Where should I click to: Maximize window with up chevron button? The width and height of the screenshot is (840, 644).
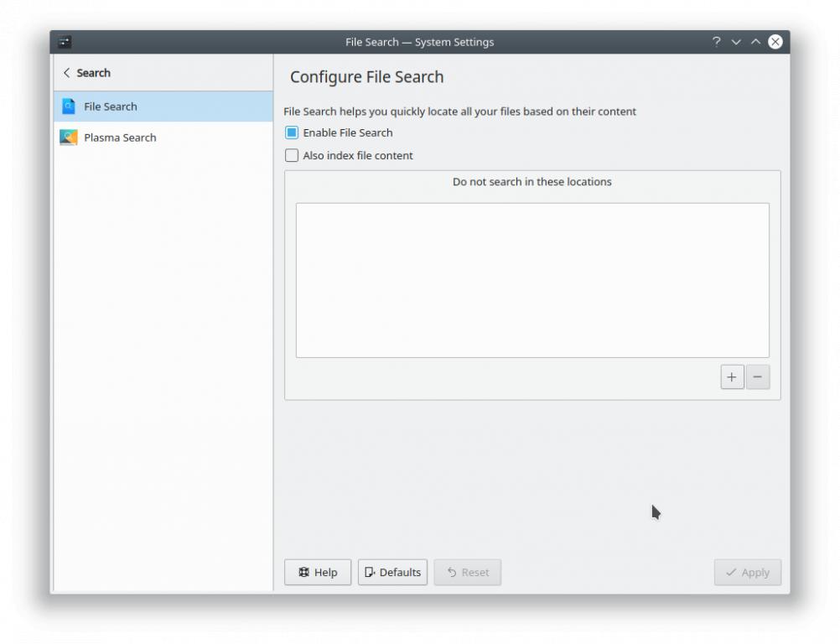(755, 42)
